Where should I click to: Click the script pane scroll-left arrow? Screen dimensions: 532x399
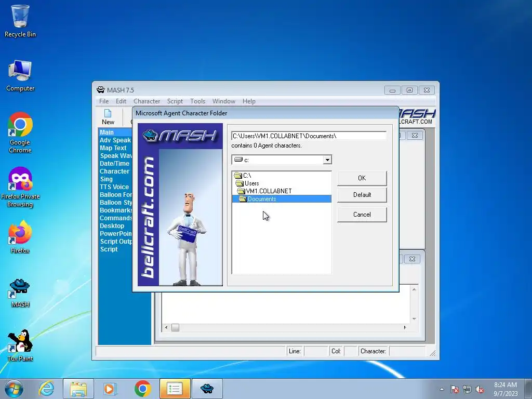(166, 327)
